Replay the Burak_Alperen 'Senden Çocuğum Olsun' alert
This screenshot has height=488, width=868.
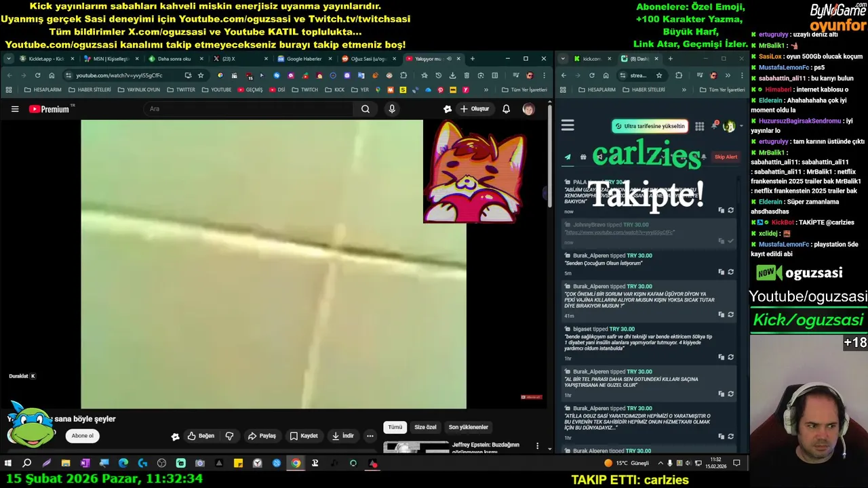[730, 272]
